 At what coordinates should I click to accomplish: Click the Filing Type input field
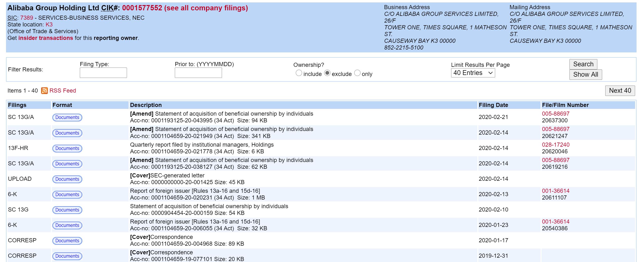(x=103, y=73)
